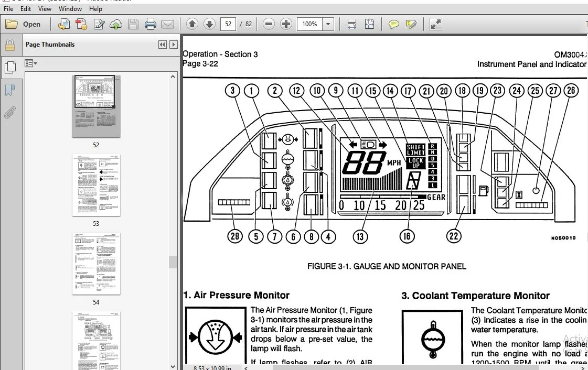The image size is (588, 370).
Task: Click the email envelope icon
Action: [x=168, y=24]
